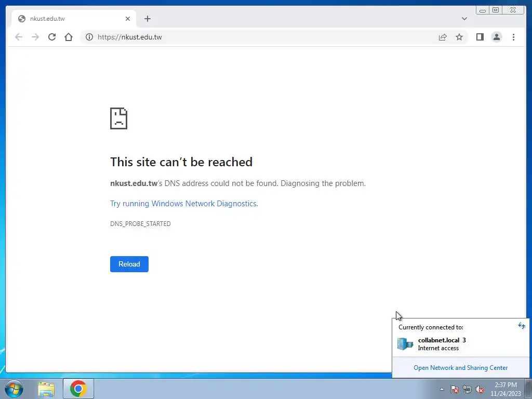The height and width of the screenshot is (399, 532).
Task: Click the browser forward arrow
Action: tap(35, 37)
